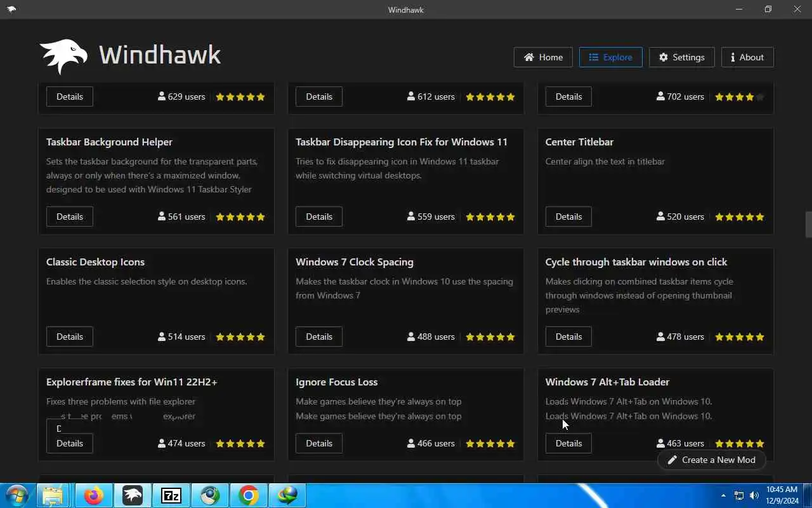Open Details for Taskbar Background Helper

click(x=70, y=217)
